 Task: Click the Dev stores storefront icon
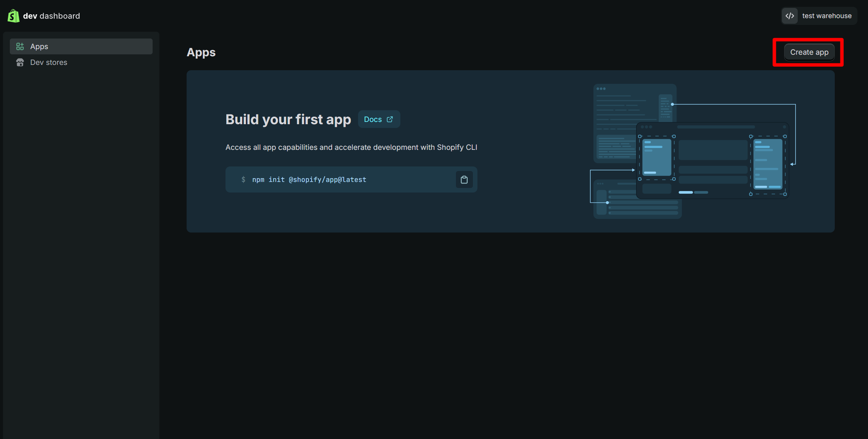click(x=20, y=62)
